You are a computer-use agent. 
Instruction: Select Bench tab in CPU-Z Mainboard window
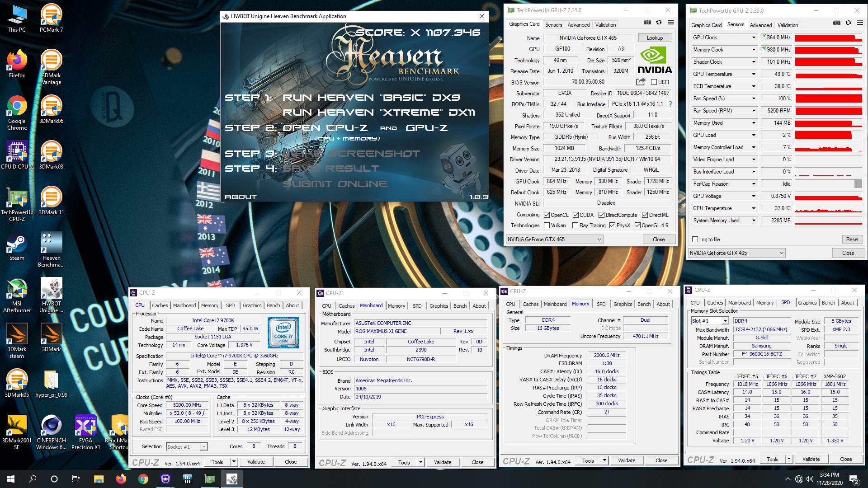pyautogui.click(x=460, y=306)
